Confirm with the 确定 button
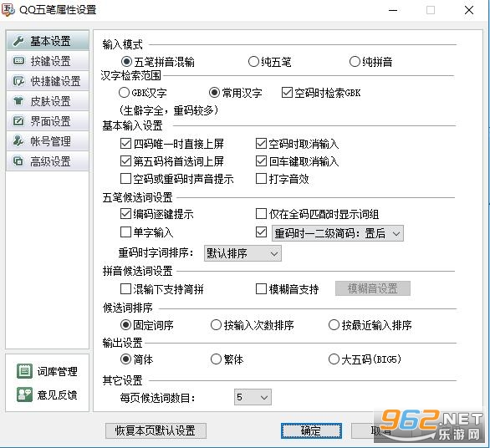The width and height of the screenshot is (490, 448). pyautogui.click(x=311, y=430)
